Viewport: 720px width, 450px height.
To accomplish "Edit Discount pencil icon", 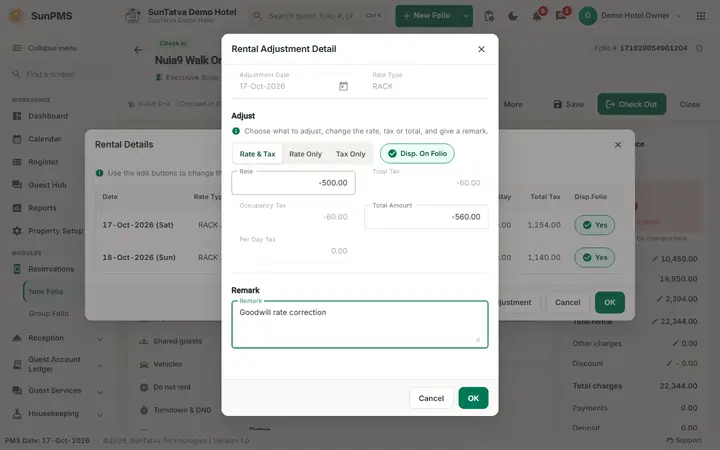I will [x=669, y=363].
